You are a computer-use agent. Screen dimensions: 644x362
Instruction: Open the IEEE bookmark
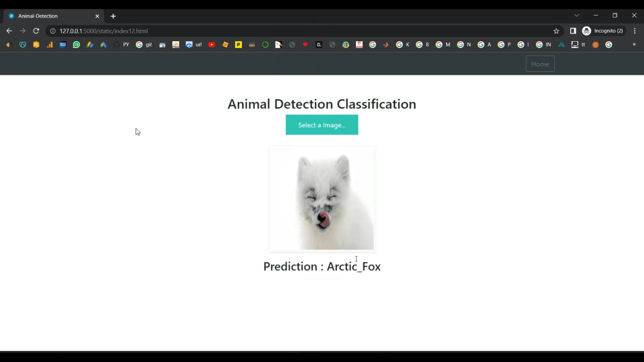[63, 45]
